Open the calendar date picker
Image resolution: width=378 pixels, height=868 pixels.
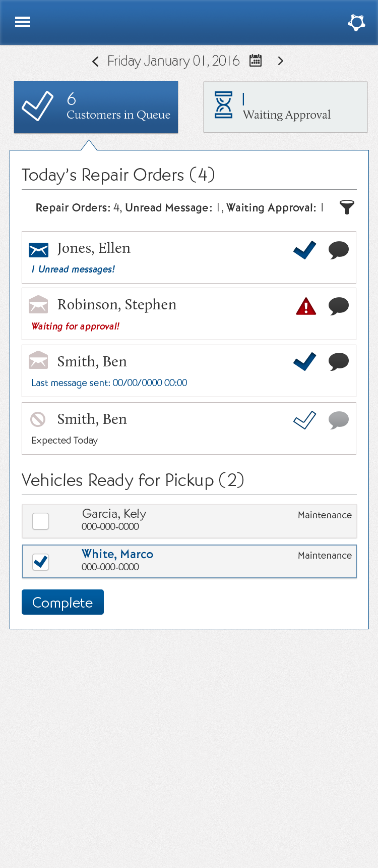tap(256, 61)
